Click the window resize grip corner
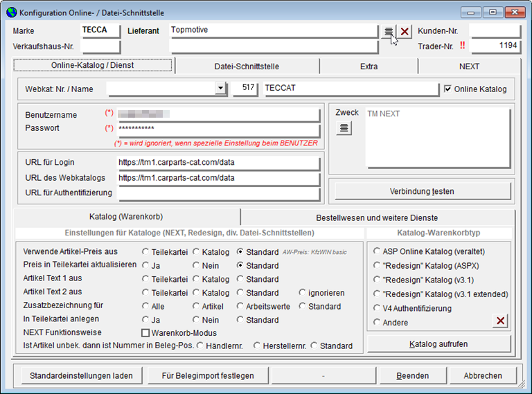 click(x=522, y=384)
